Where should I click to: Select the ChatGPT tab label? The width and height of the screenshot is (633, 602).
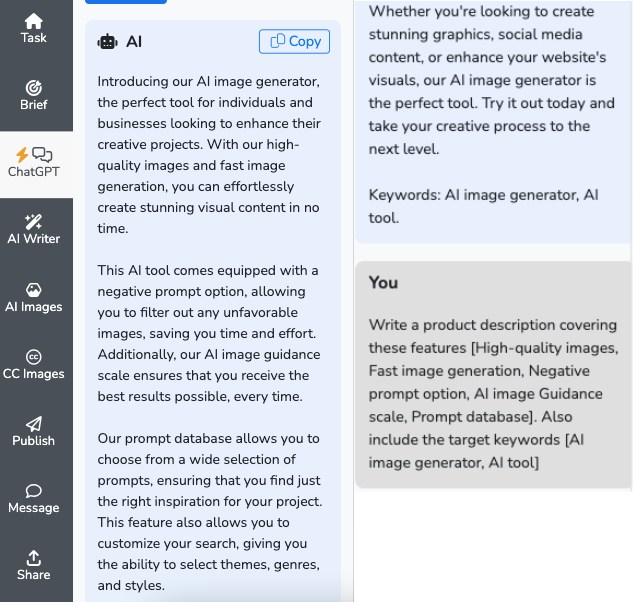click(34, 172)
